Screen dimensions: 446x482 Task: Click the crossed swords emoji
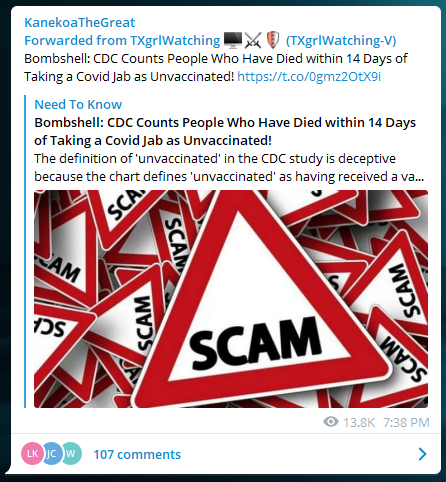click(253, 40)
